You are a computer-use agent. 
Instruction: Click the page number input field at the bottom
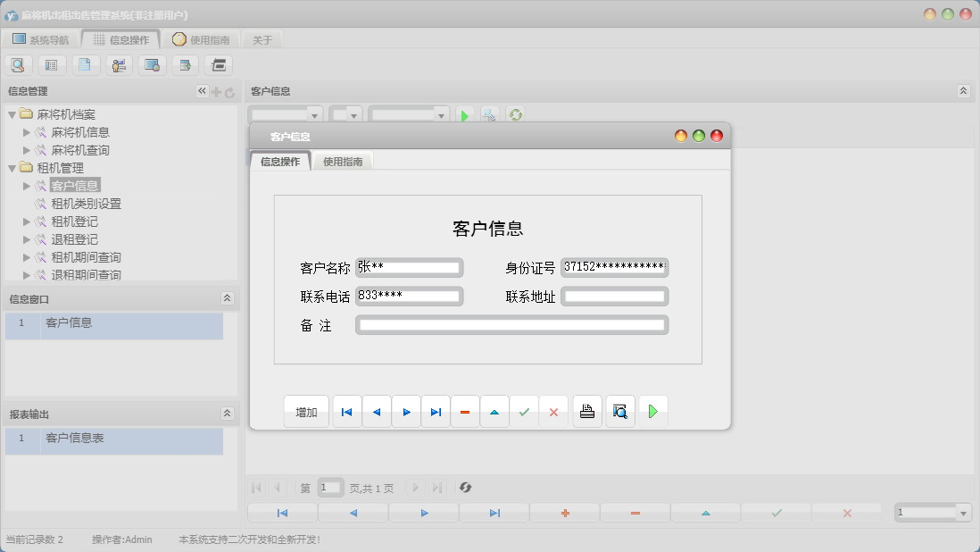point(330,488)
